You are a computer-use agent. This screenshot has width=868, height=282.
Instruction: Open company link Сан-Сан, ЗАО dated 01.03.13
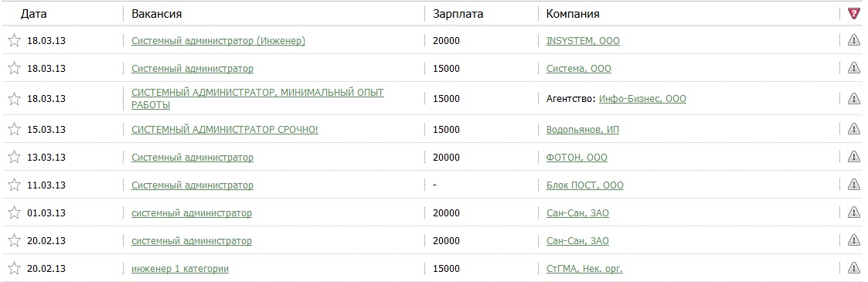coord(577,213)
